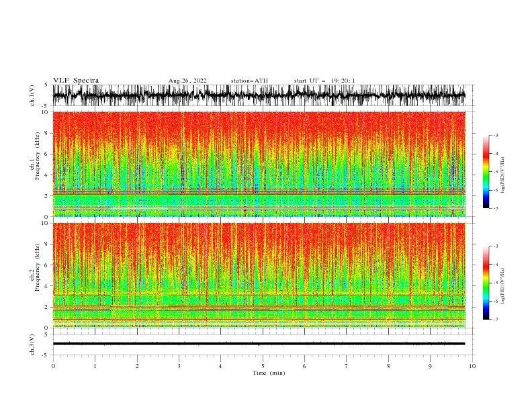Click the ch.1 spectrogram color scale bar

point(486,172)
